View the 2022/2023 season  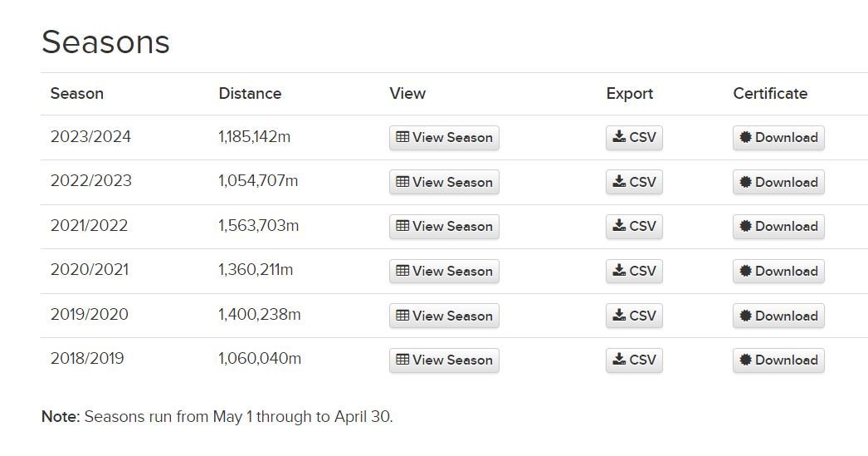[444, 183]
